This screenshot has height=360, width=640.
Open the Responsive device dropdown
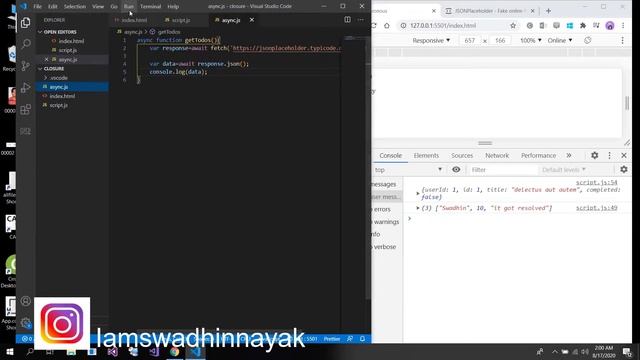coord(431,40)
